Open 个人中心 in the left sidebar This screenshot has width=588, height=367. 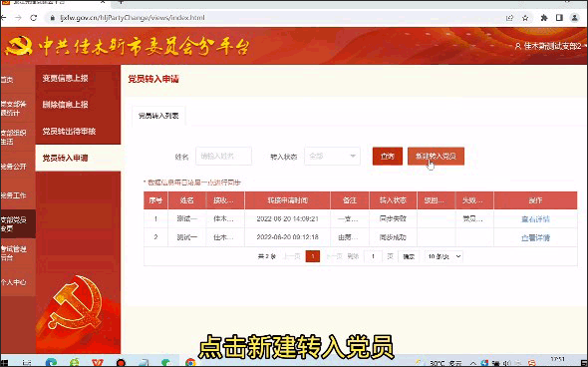[14, 282]
